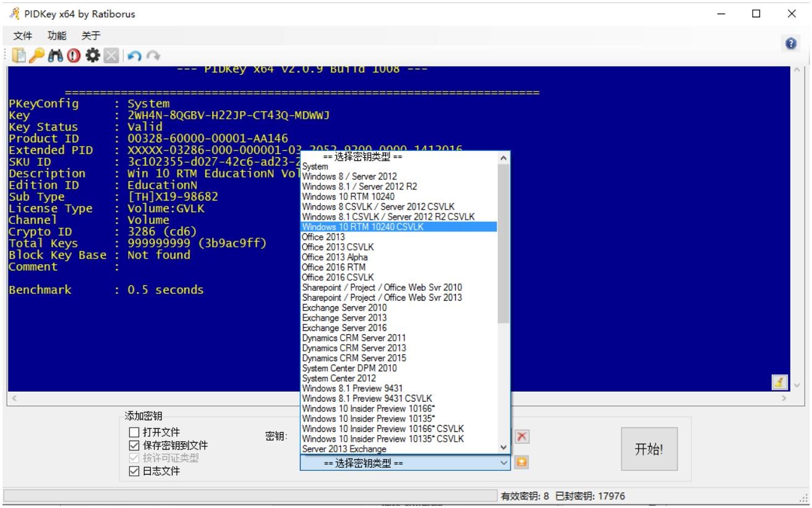Click the dropdown list's vertical scrollbar thumb
This screenshot has width=812, height=508.
coord(504,244)
